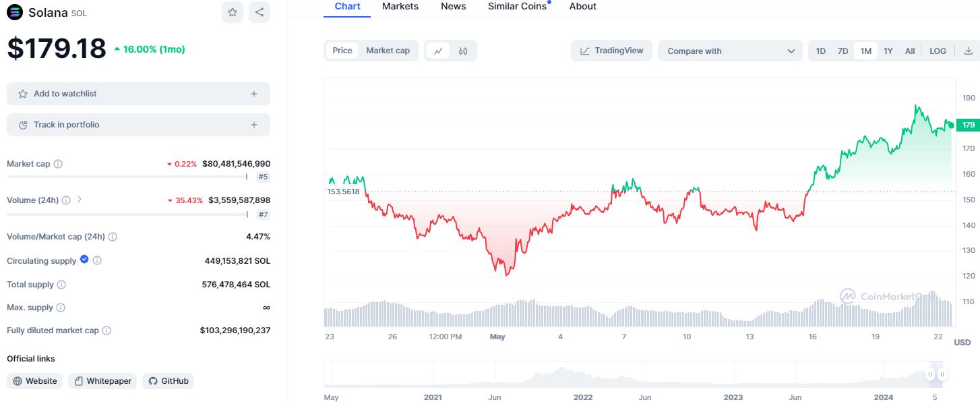Add Solana to watchlist

(138, 94)
